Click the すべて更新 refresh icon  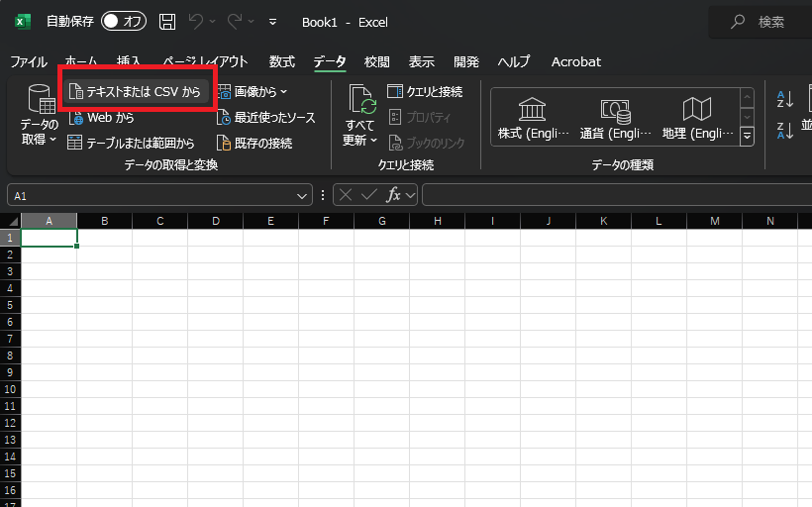[x=361, y=100]
